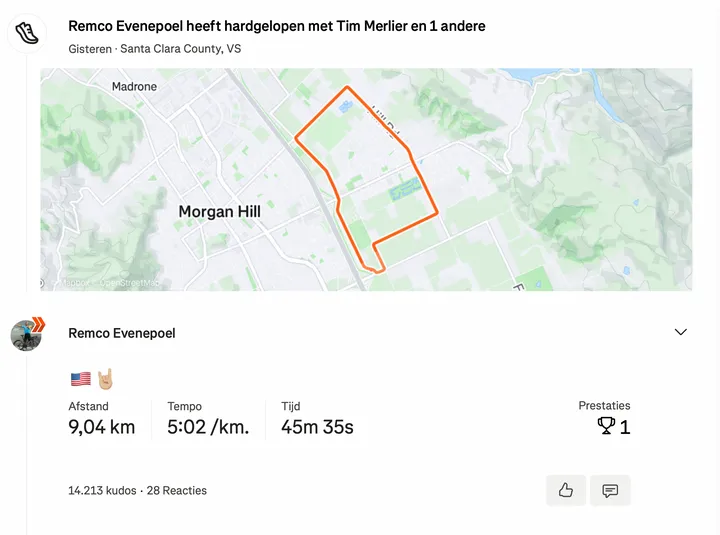Open the comment speech-bubble button
This screenshot has height=535, width=720.
click(610, 490)
